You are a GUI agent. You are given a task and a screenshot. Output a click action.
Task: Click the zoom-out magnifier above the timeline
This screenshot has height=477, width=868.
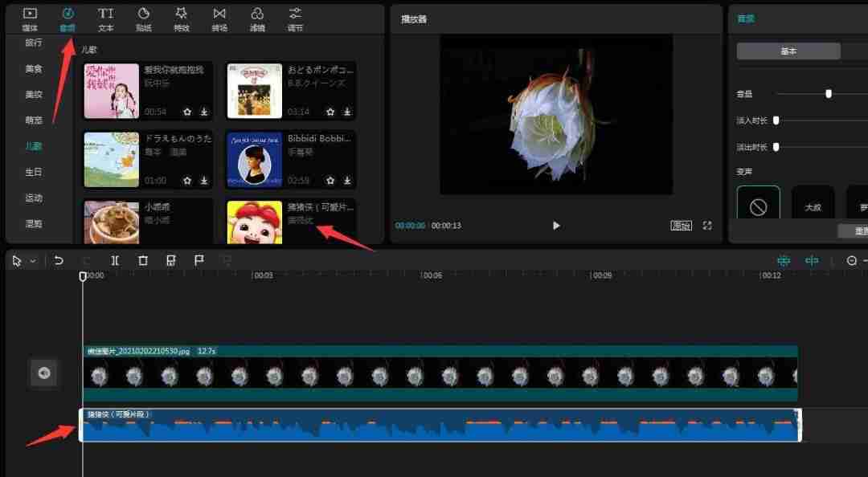point(850,260)
